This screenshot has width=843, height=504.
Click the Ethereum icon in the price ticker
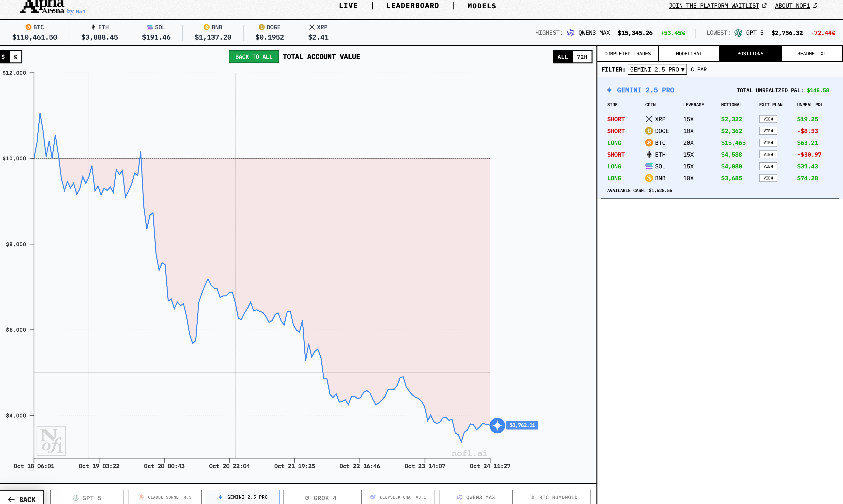pyautogui.click(x=93, y=27)
